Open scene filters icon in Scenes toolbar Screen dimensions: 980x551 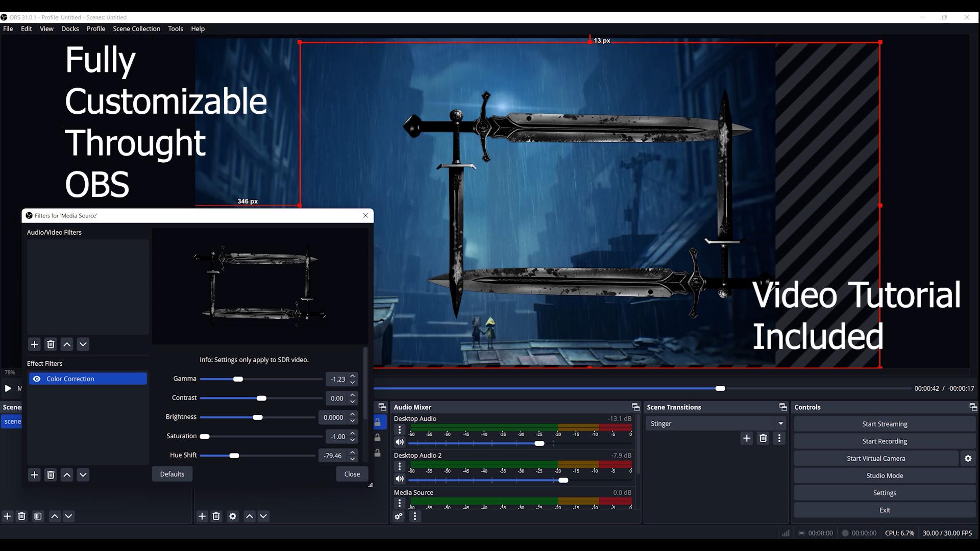point(38,516)
